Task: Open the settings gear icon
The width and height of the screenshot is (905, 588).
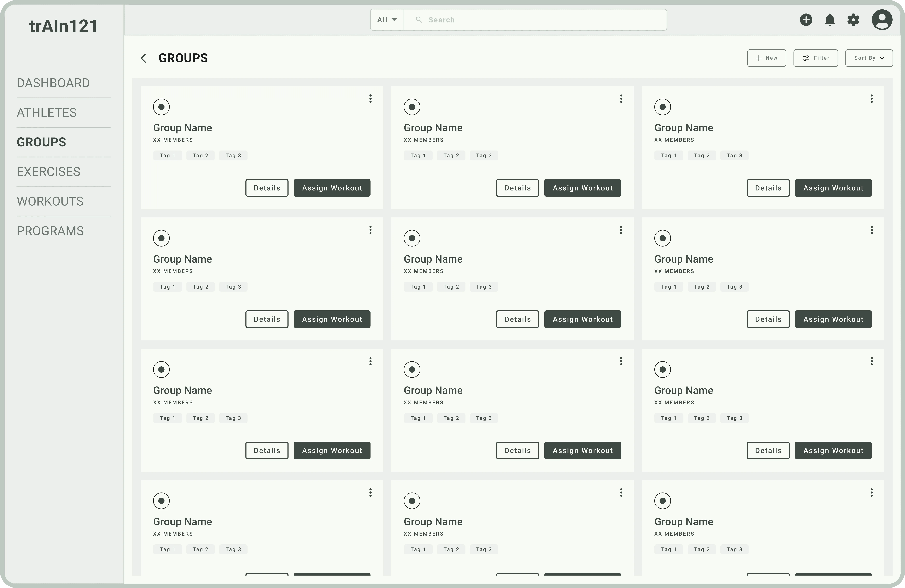Action: pos(853,20)
